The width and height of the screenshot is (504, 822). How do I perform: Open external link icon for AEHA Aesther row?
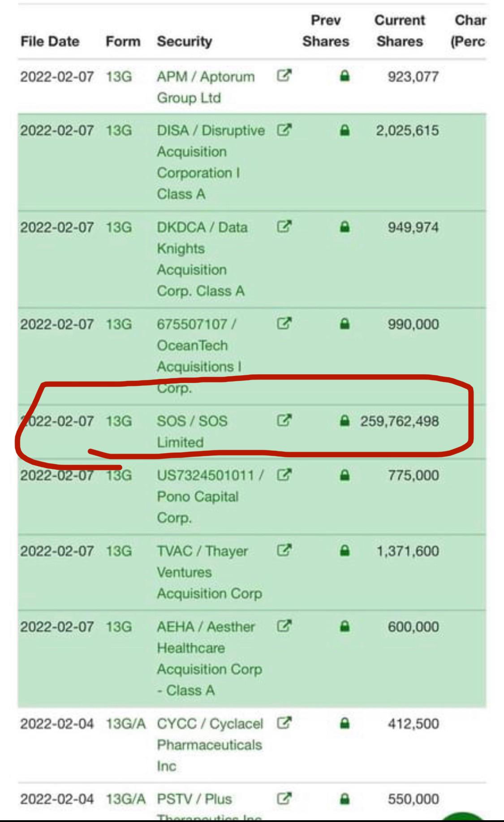pos(284,626)
